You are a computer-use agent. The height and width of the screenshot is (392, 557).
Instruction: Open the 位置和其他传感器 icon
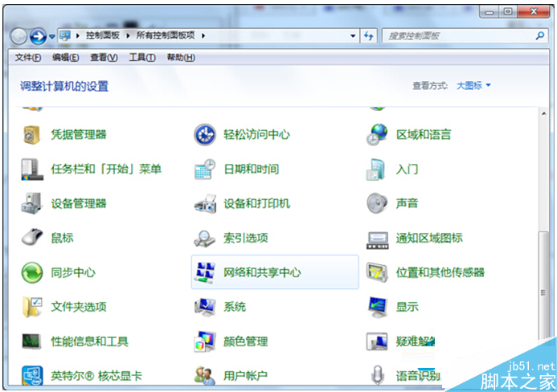coord(376,272)
